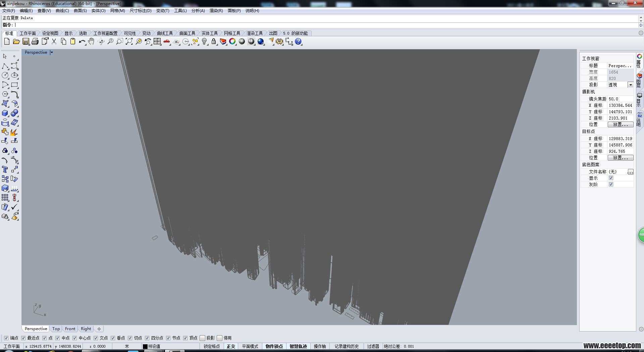Toggle the 中心点 osnap checkbox
The image size is (644, 352).
tap(74, 338)
